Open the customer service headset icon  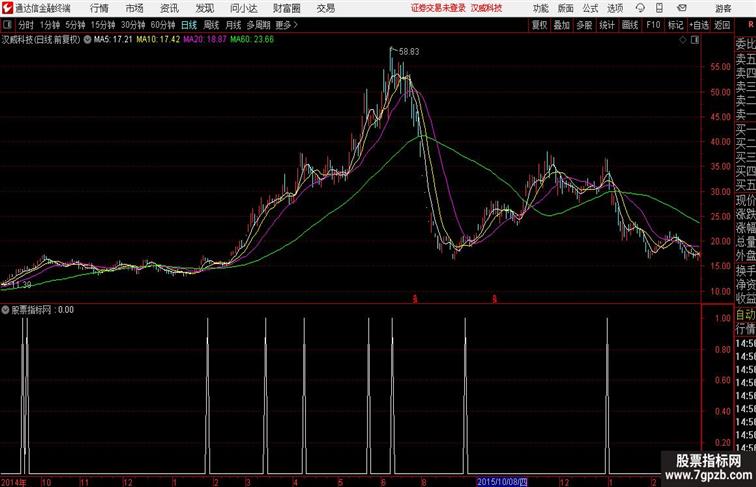[640, 8]
